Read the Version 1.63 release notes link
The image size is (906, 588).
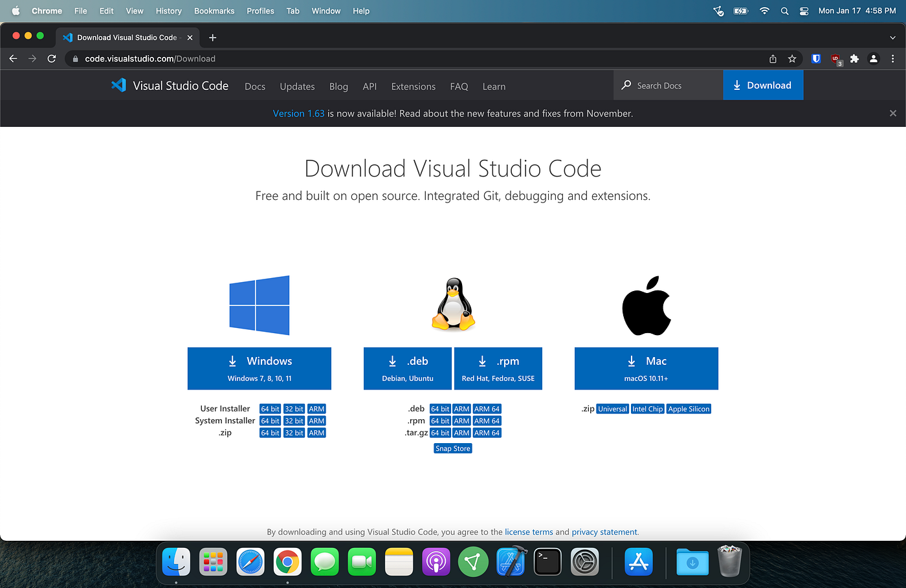click(x=298, y=113)
